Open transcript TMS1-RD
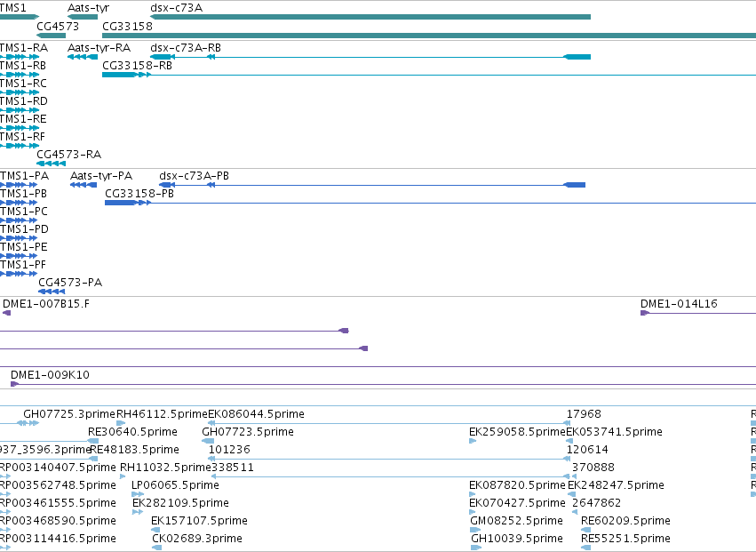 click(x=24, y=101)
